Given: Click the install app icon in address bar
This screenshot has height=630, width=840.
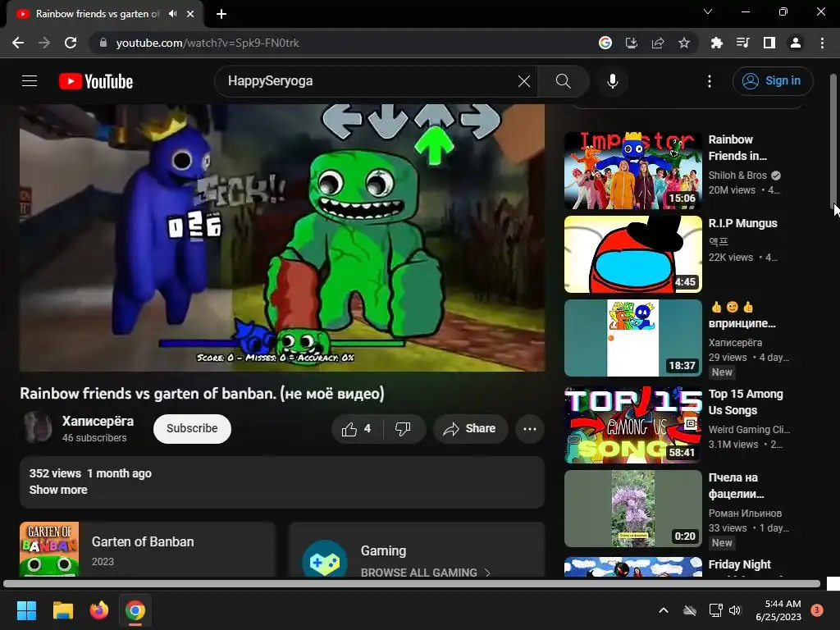Looking at the screenshot, I should pyautogui.click(x=632, y=43).
